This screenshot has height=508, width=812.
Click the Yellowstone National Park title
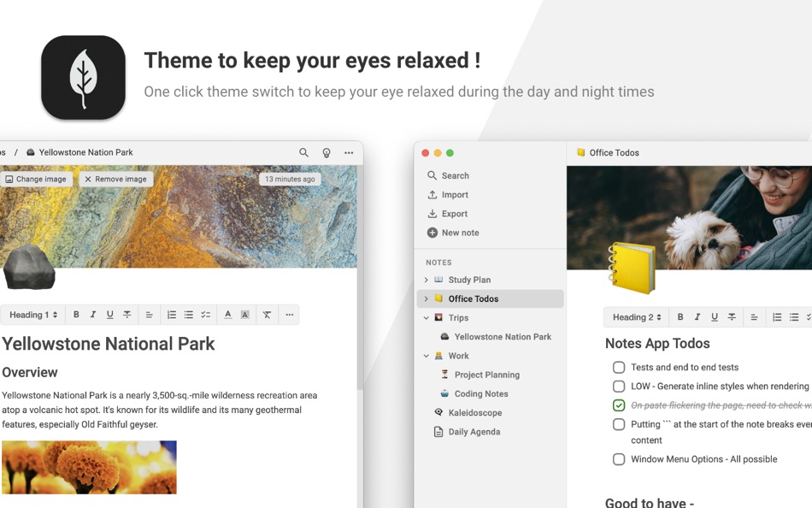click(x=109, y=344)
